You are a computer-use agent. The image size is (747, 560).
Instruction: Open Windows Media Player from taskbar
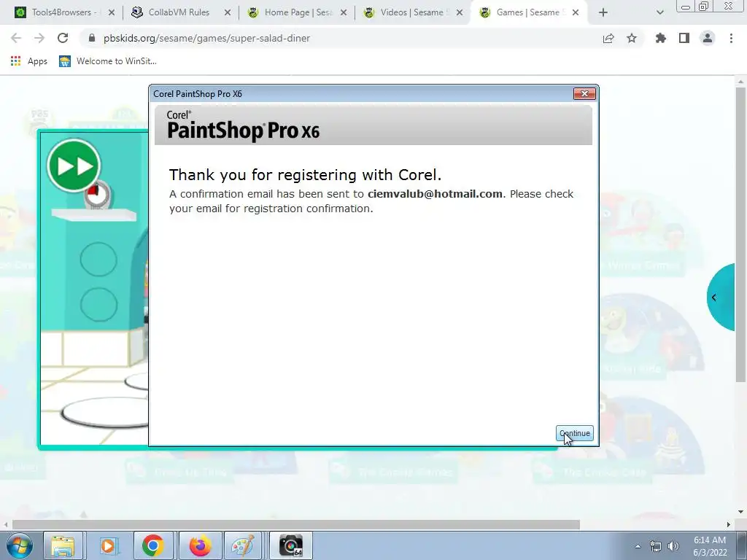[x=108, y=545]
